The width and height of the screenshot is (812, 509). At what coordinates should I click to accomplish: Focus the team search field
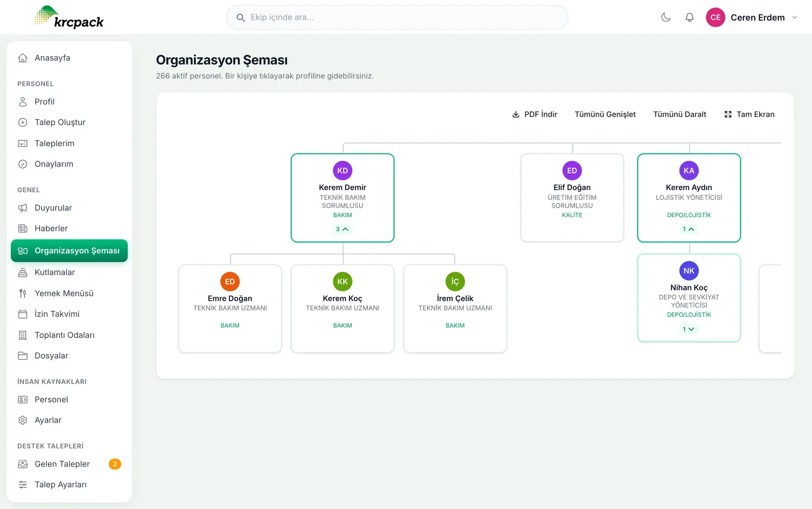(397, 18)
